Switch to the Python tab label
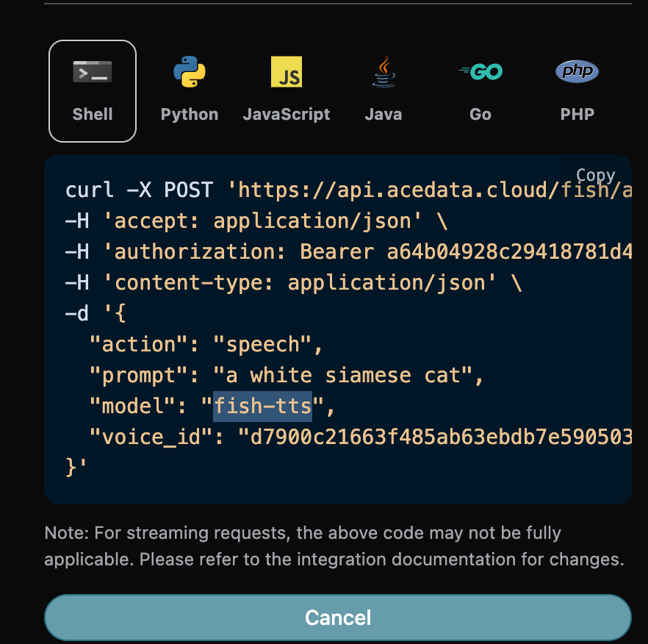Image resolution: width=648 pixels, height=644 pixels. coord(190,114)
